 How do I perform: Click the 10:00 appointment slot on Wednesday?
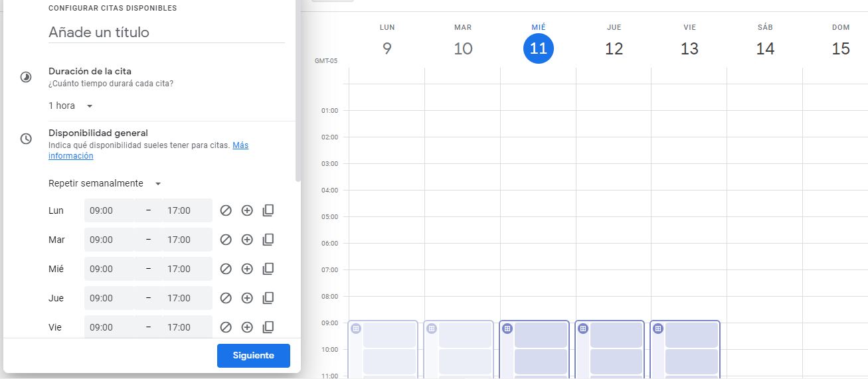point(541,362)
